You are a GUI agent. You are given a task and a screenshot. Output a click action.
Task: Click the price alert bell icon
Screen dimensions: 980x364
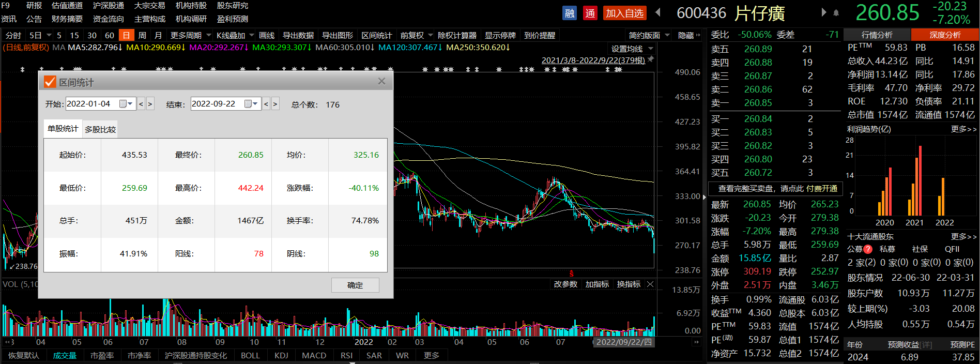coord(836,12)
